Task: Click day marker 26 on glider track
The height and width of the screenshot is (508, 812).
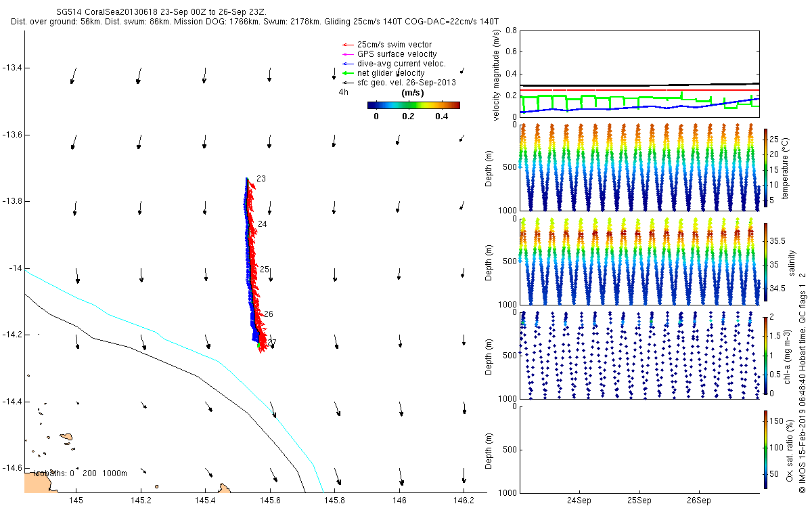Action: [x=268, y=314]
